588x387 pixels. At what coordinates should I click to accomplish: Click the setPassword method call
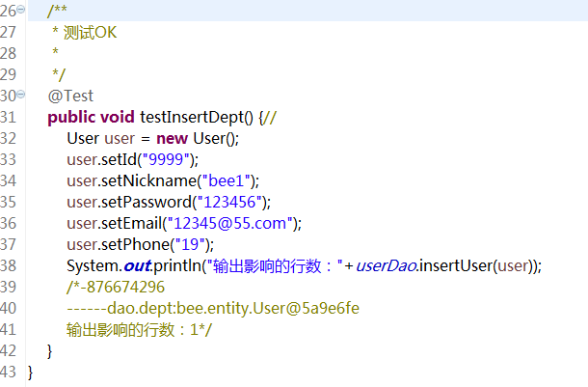(147, 202)
